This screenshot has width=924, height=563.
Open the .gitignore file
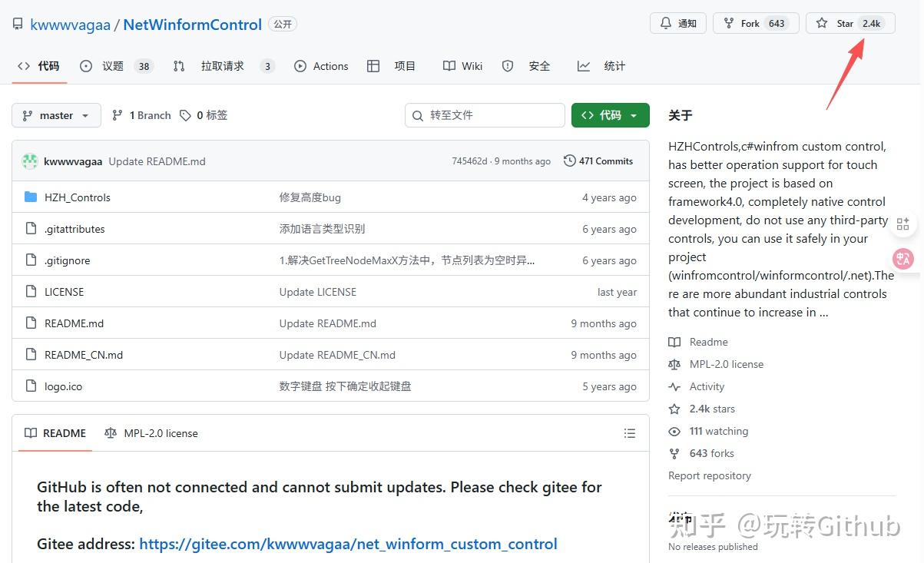[x=68, y=260]
